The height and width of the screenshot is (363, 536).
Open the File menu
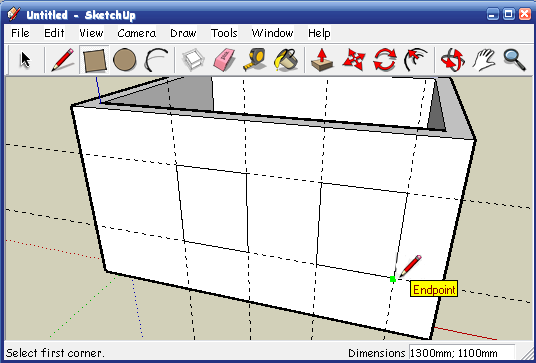(20, 33)
